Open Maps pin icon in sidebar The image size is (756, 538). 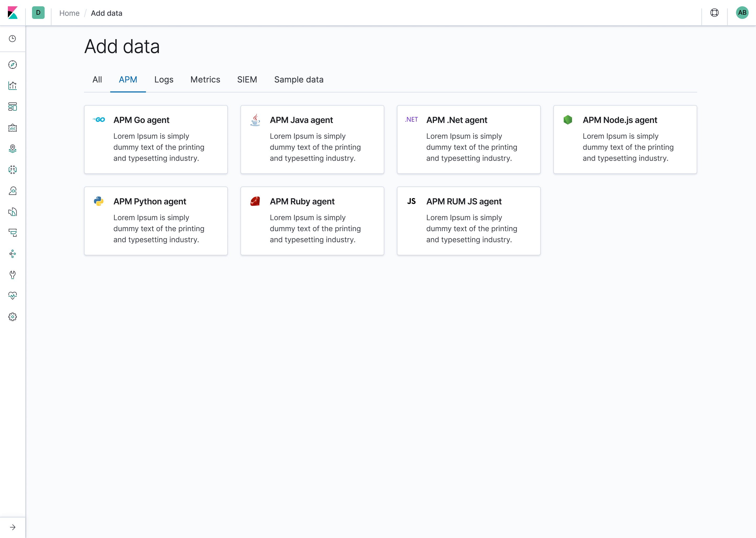click(x=13, y=149)
